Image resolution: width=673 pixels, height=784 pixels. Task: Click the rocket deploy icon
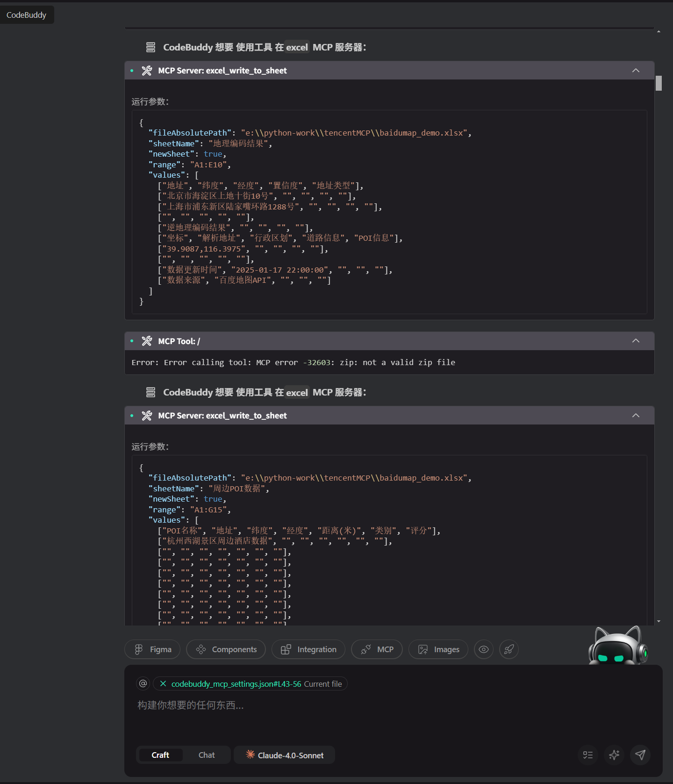[x=509, y=649]
